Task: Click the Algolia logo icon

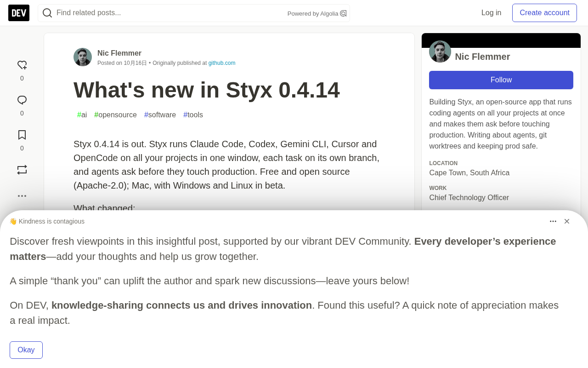Action: point(343,13)
